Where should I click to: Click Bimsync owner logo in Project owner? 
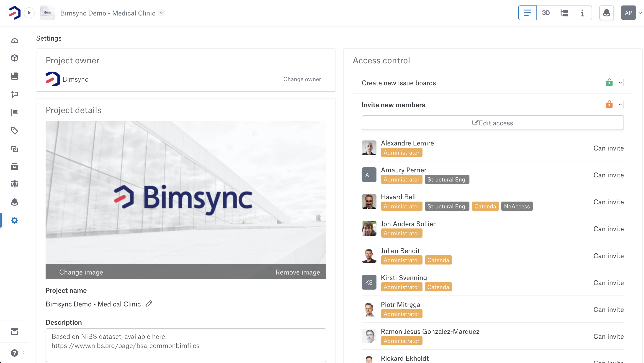pos(53,79)
